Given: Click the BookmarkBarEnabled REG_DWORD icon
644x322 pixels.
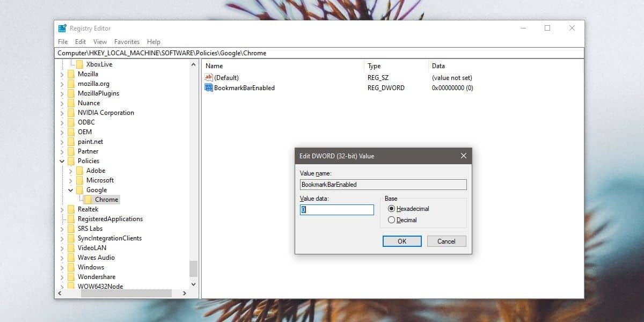Looking at the screenshot, I should 209,87.
